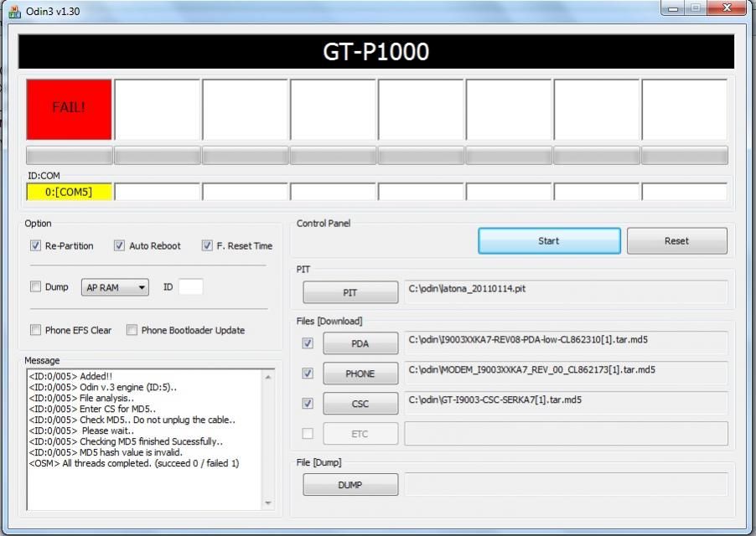This screenshot has height=536, width=756.
Task: Select log line 'File analysis..'
Action: [81, 398]
